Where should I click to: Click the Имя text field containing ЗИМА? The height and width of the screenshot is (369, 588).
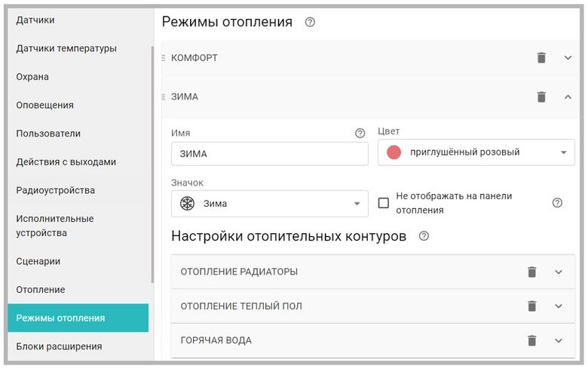pos(269,154)
